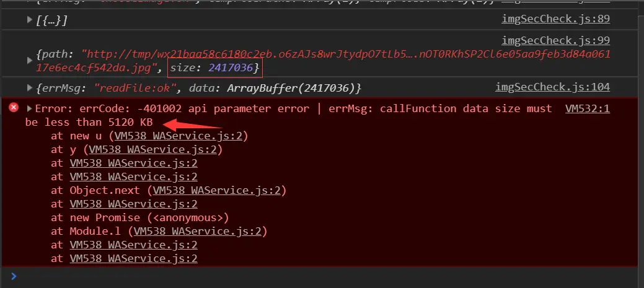Open WAService.js link in 'at y' frame
The image size is (644, 288).
pyautogui.click(x=152, y=149)
